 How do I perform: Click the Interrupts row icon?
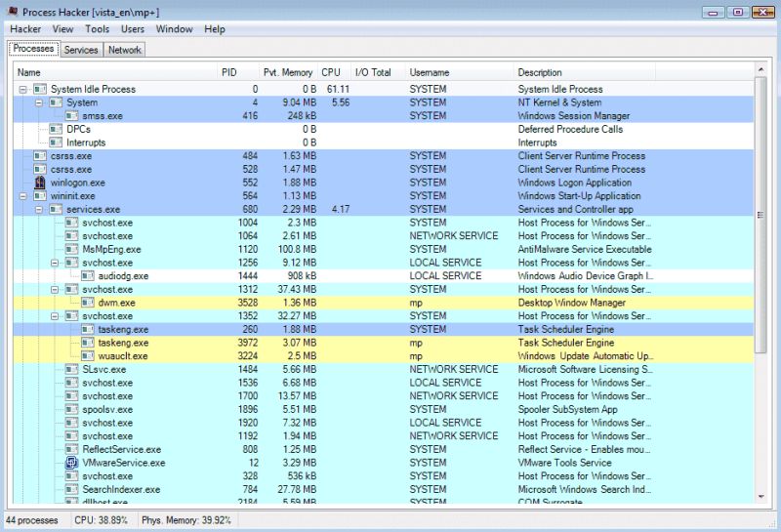(x=56, y=143)
